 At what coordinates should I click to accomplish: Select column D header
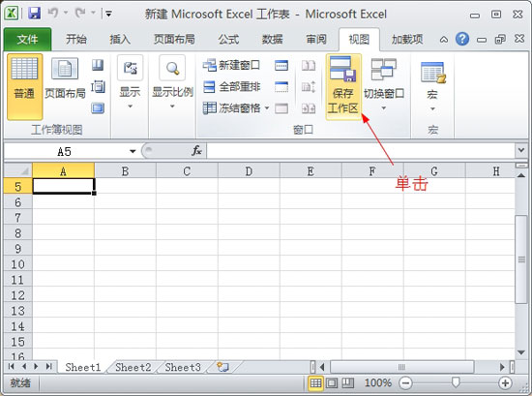249,170
